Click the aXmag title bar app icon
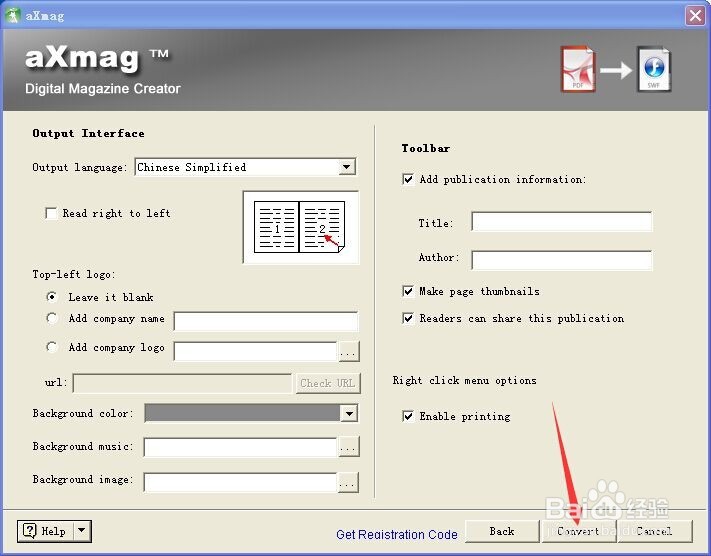711x556 pixels. (x=13, y=15)
